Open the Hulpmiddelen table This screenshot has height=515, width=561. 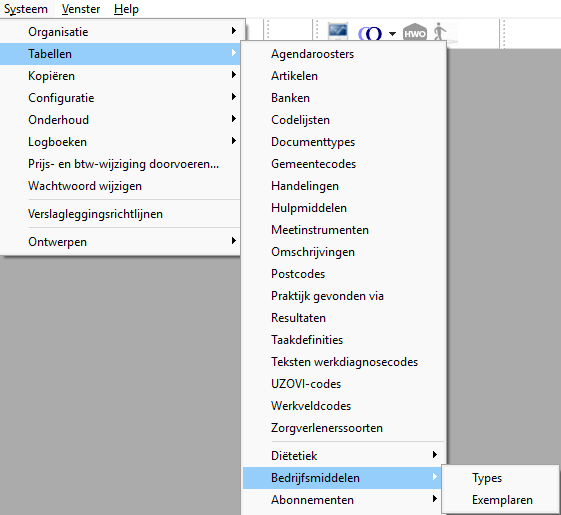(343, 208)
